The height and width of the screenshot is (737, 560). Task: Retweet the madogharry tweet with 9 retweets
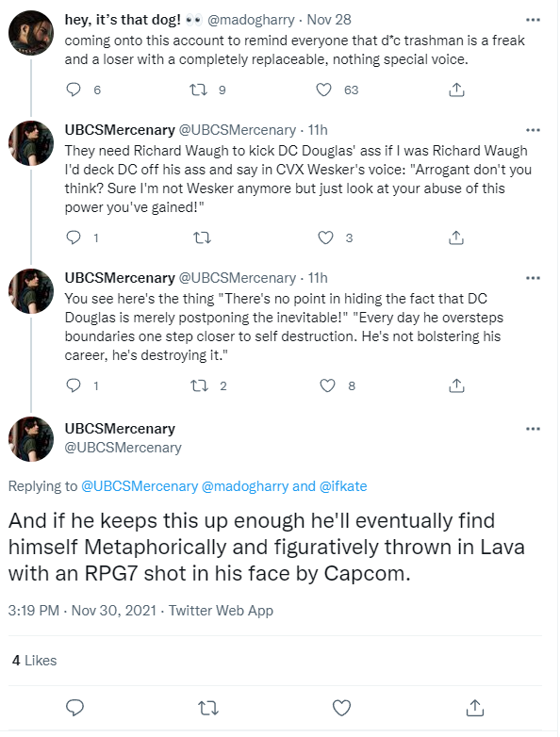[x=198, y=90]
